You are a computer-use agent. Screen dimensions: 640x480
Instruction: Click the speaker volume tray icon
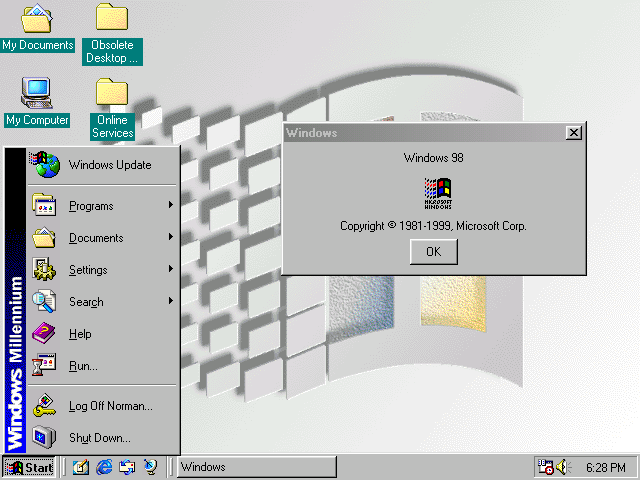[x=563, y=467]
